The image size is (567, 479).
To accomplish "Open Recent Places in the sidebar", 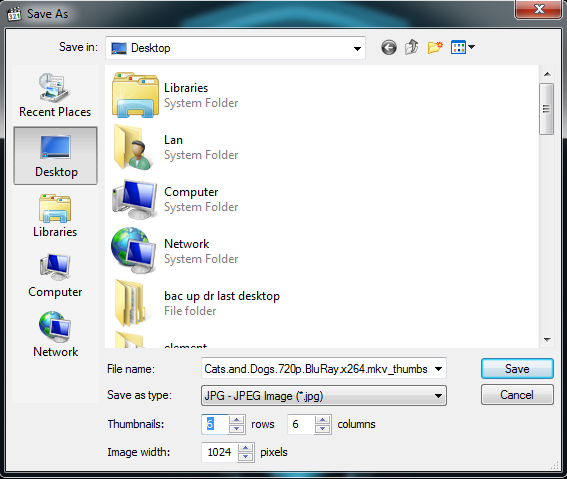I will click(55, 95).
